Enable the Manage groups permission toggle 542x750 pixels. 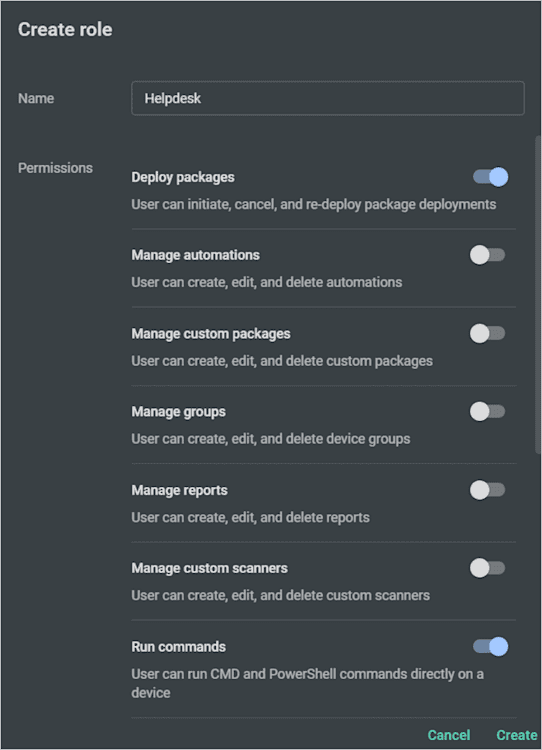[x=487, y=411]
